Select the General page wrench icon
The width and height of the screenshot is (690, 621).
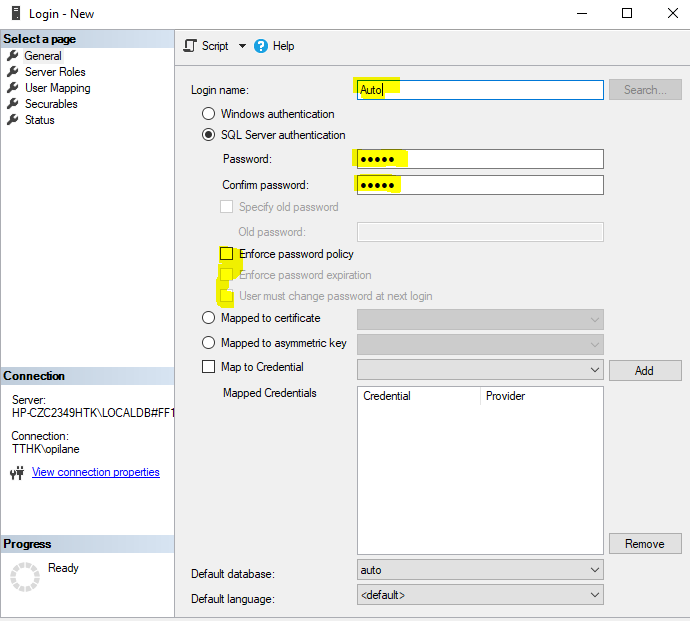click(x=13, y=56)
